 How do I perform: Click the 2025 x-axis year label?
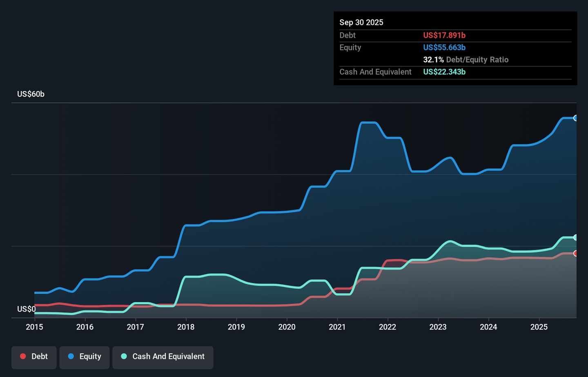[539, 327]
